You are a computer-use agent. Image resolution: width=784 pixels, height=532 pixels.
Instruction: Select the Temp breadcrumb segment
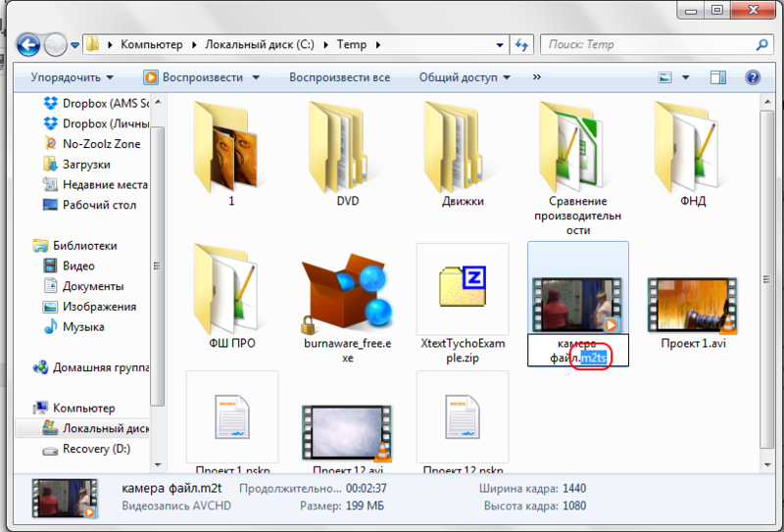[x=352, y=44]
